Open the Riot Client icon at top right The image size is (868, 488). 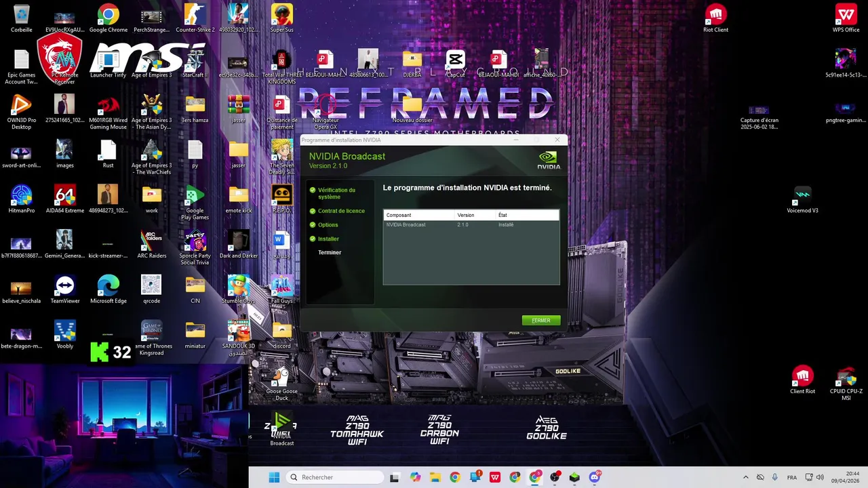pyautogui.click(x=715, y=19)
